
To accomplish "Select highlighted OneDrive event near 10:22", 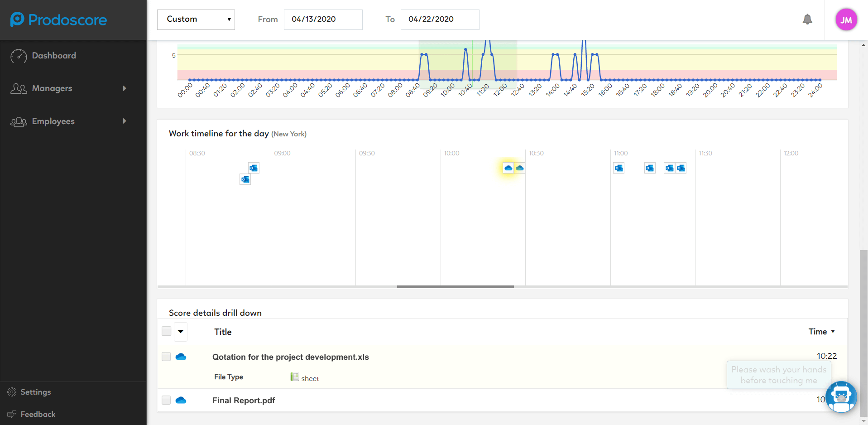I will pyautogui.click(x=508, y=168).
